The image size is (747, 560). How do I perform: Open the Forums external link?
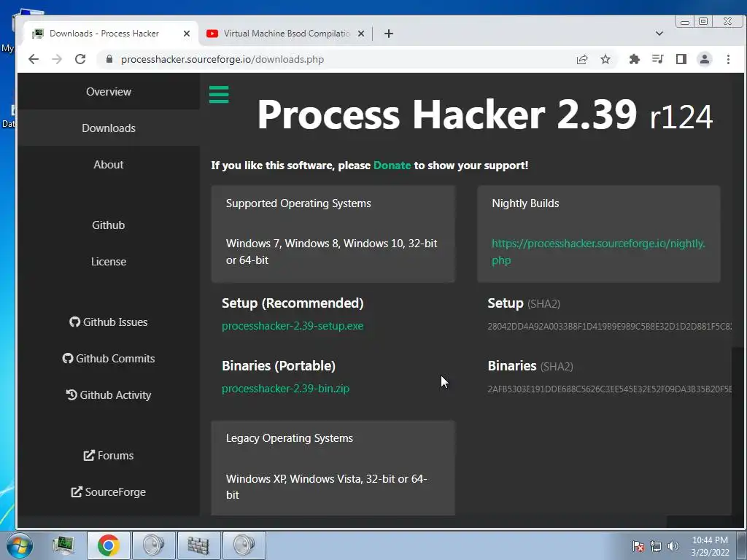[x=109, y=455]
